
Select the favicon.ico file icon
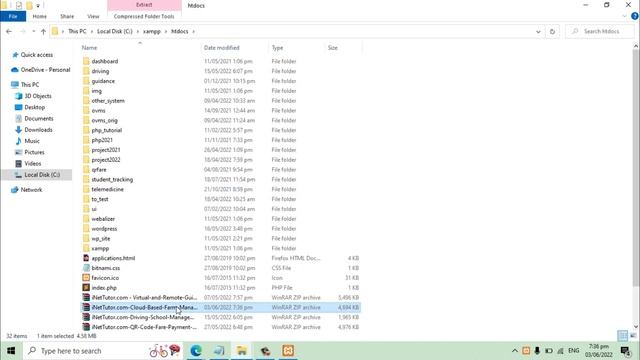[86, 278]
